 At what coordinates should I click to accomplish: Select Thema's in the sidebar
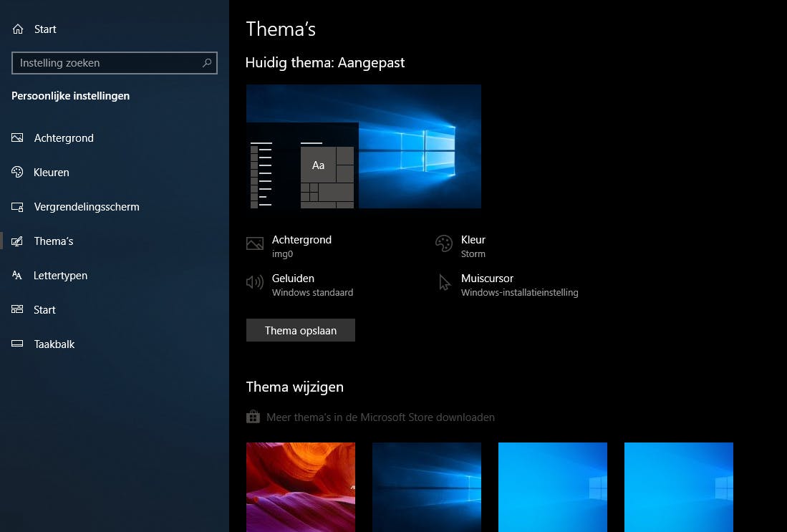click(115, 241)
